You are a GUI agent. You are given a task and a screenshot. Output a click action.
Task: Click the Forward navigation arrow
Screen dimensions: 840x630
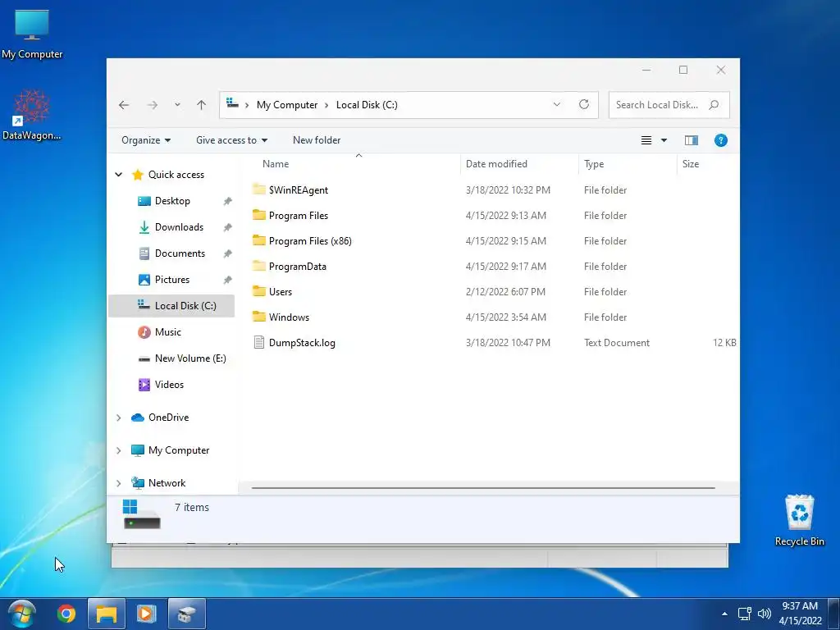[x=153, y=105]
